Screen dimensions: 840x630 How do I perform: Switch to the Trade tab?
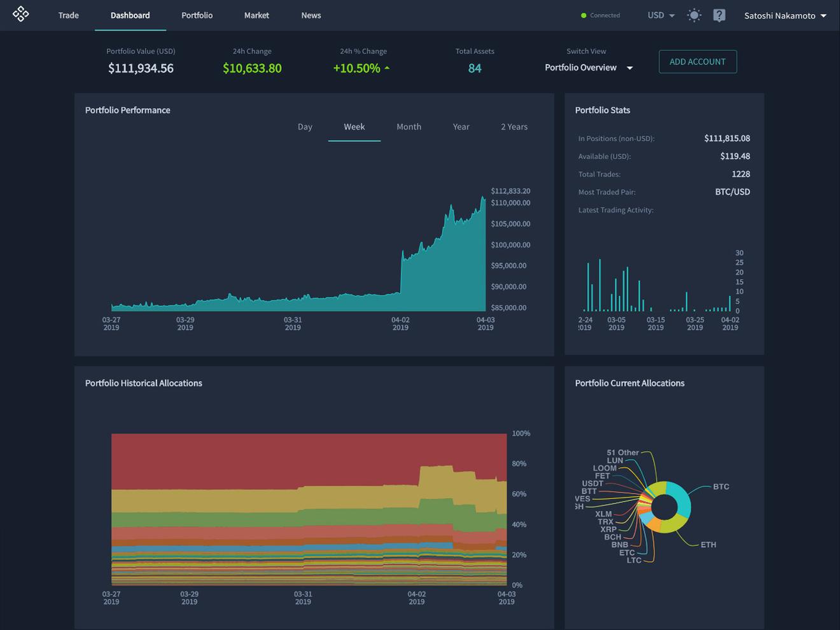coord(68,15)
